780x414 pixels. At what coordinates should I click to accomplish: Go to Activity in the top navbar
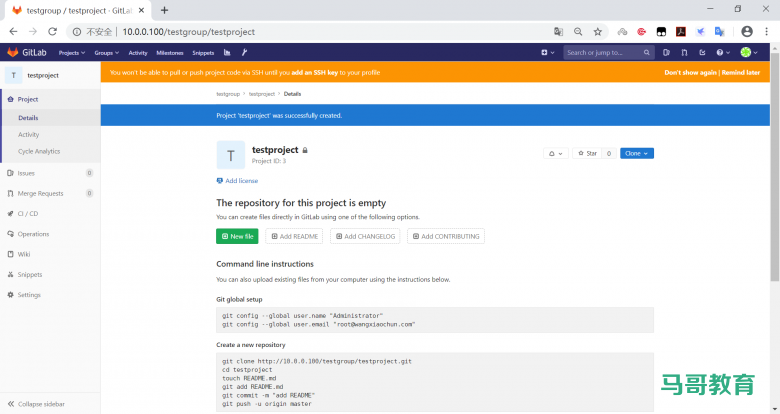(x=138, y=53)
